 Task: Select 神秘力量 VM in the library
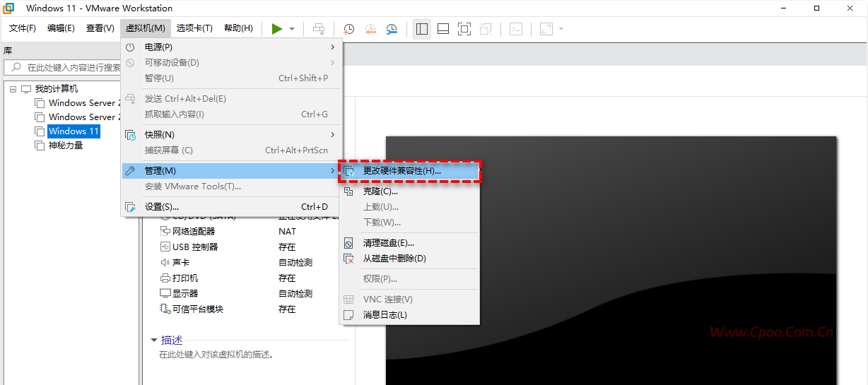click(x=66, y=146)
